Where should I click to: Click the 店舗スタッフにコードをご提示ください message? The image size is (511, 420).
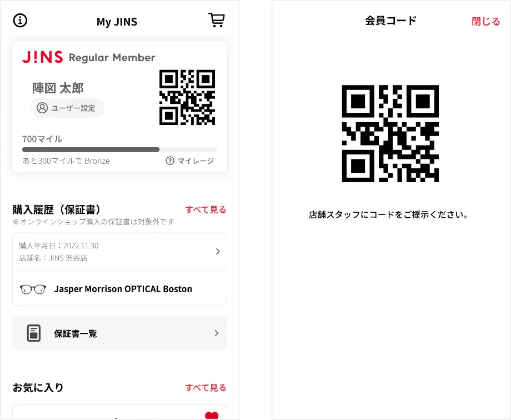[x=388, y=215]
